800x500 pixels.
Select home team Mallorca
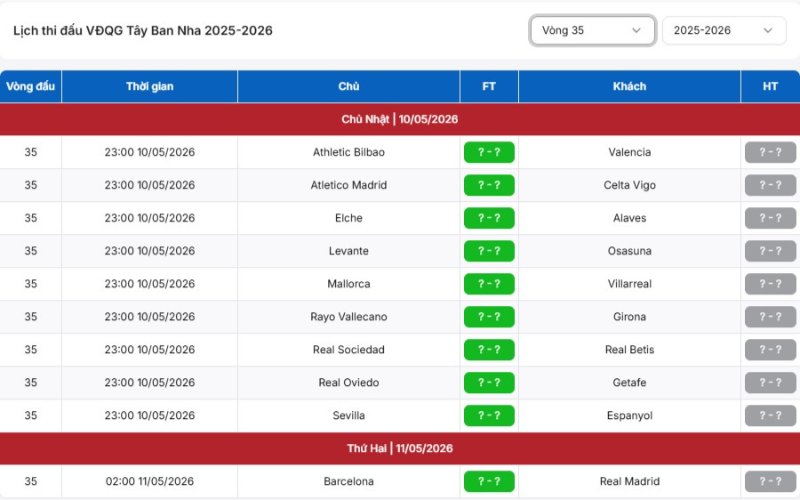tap(348, 284)
